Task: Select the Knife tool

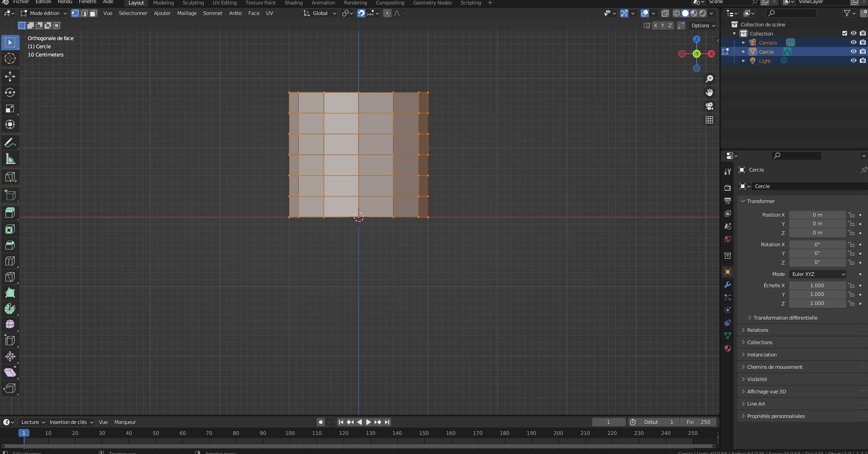Action: 10,277
